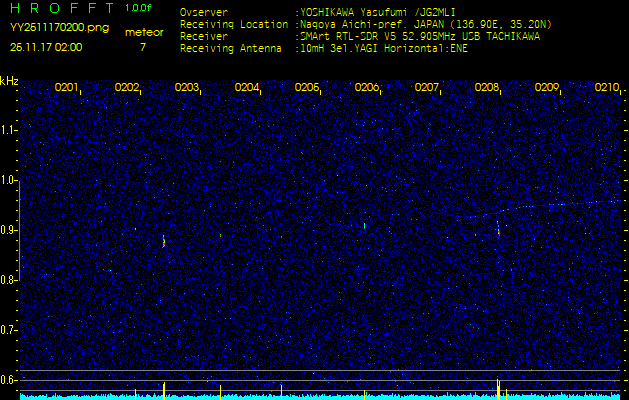Image resolution: width=629 pixels, height=400 pixels.
Task: Click the faint red echo between 0204 and 0205
Action: (x=282, y=237)
